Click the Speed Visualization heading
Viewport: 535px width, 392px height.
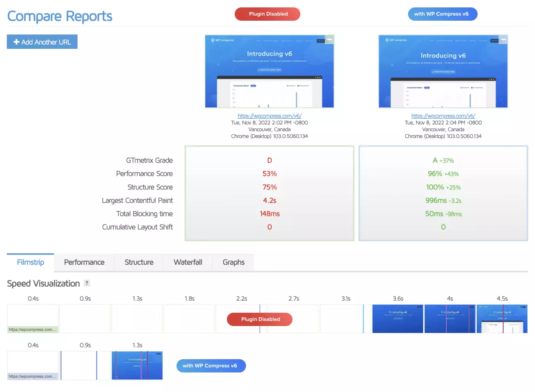[x=43, y=283]
